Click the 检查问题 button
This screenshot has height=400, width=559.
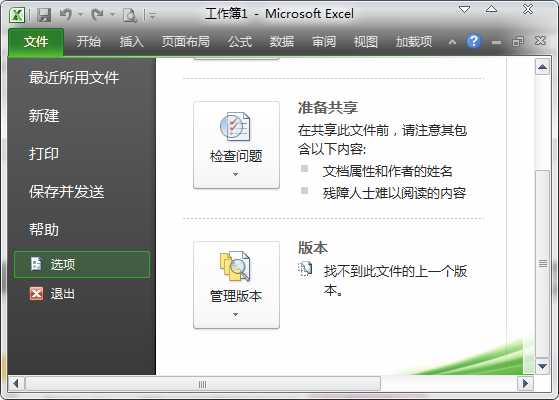click(x=236, y=145)
